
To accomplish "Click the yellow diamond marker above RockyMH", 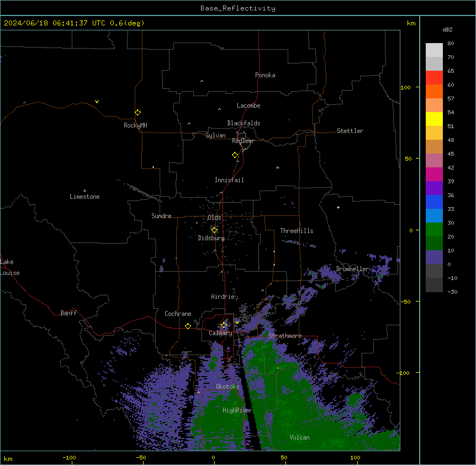I will tap(138, 112).
